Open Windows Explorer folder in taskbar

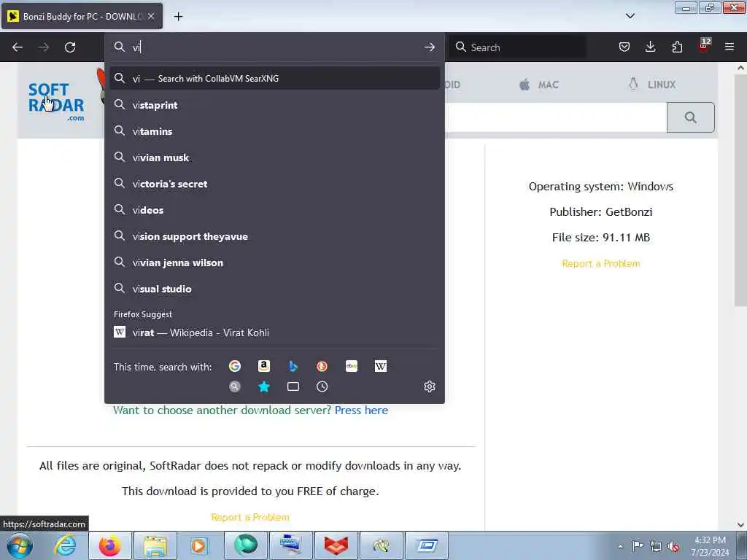tap(155, 545)
